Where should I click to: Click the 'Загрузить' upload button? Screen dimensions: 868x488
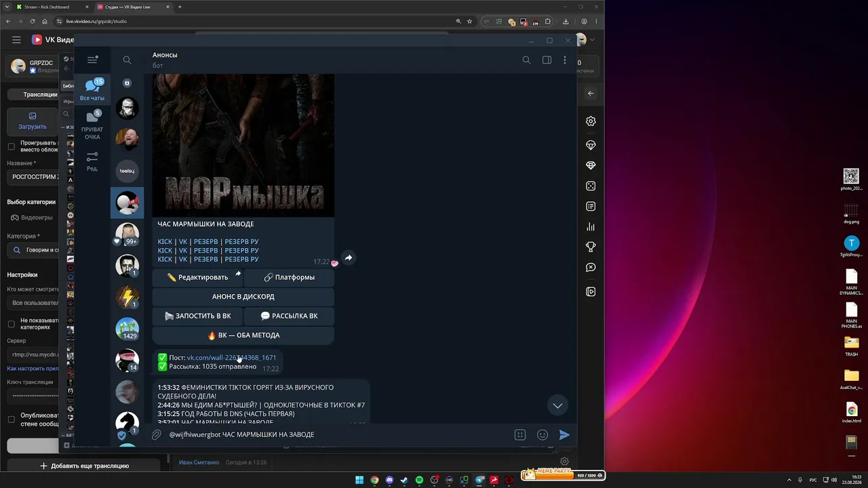coord(33,121)
